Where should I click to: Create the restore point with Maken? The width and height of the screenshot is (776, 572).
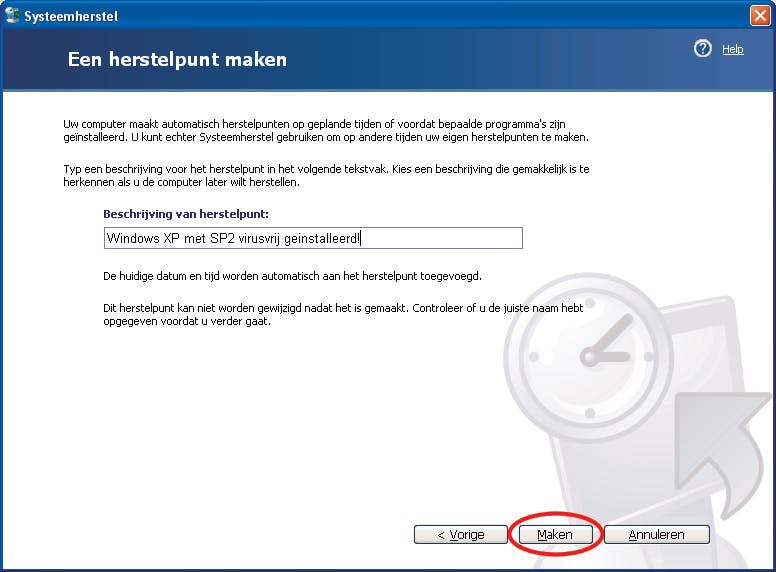click(555, 534)
